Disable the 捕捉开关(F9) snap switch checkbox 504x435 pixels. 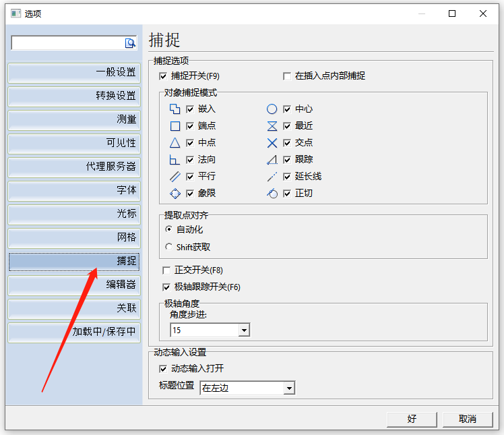[163, 76]
